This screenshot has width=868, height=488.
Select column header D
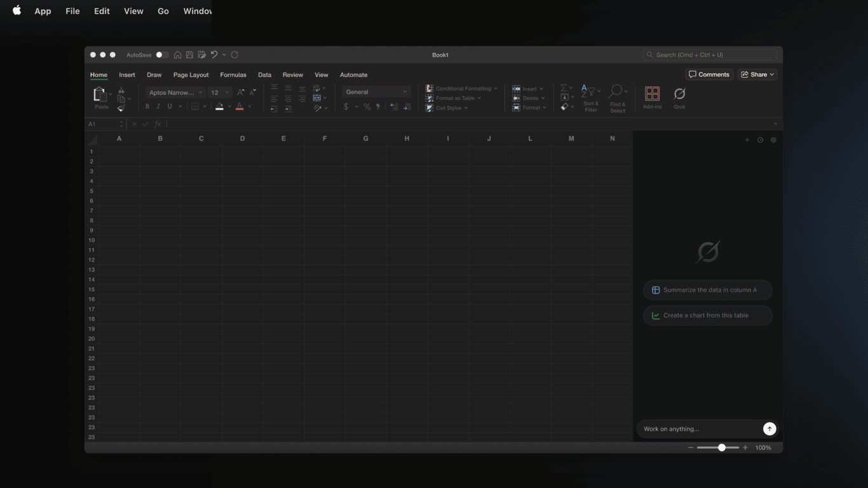242,139
